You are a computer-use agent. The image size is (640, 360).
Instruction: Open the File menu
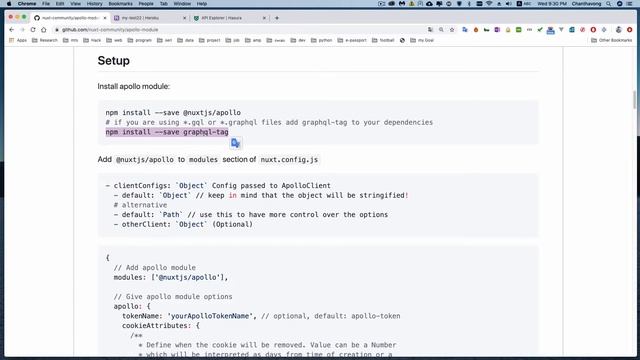tap(46, 4)
